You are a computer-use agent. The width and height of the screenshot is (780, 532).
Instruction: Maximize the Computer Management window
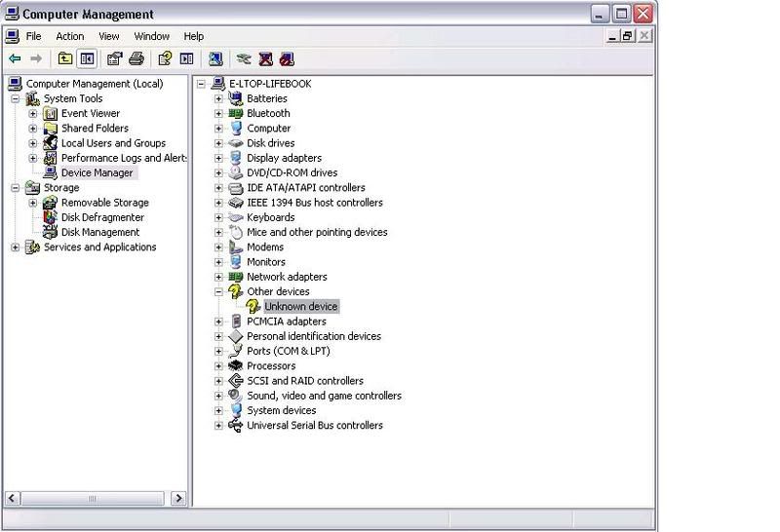coord(621,14)
